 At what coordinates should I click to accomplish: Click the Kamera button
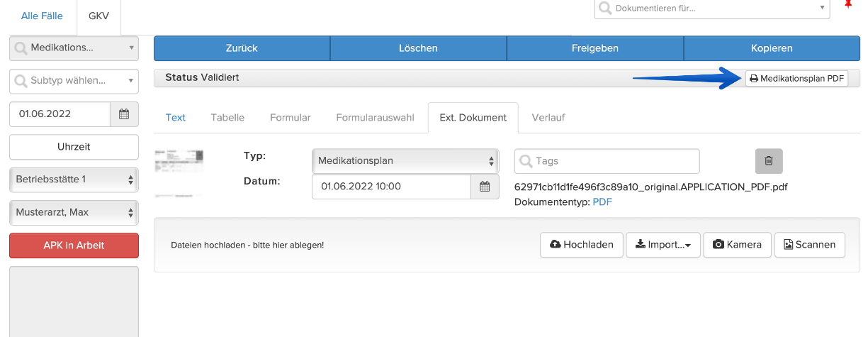pos(737,244)
